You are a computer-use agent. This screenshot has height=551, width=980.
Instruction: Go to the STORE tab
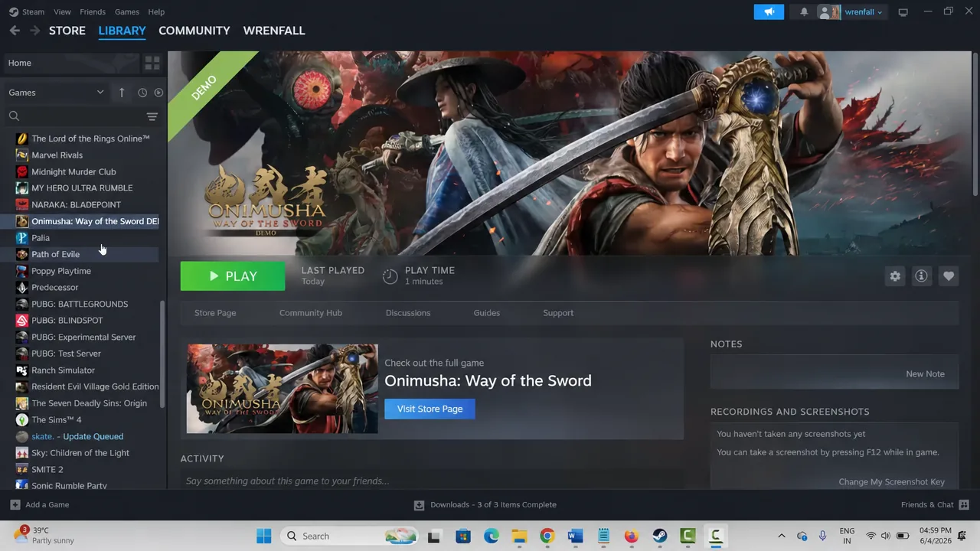click(67, 31)
